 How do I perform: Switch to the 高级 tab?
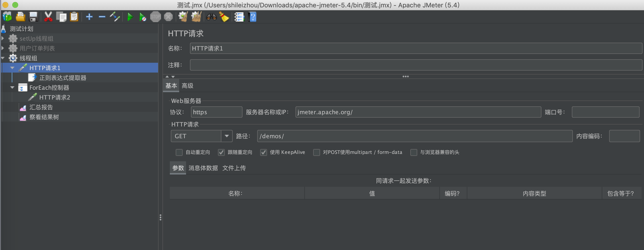pyautogui.click(x=188, y=86)
